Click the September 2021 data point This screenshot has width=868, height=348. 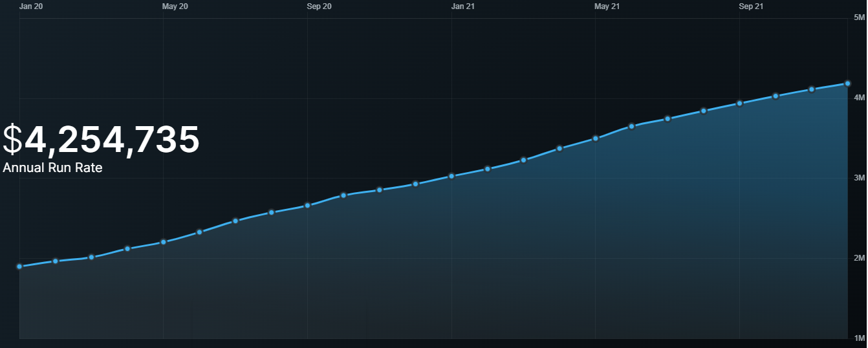tap(739, 103)
